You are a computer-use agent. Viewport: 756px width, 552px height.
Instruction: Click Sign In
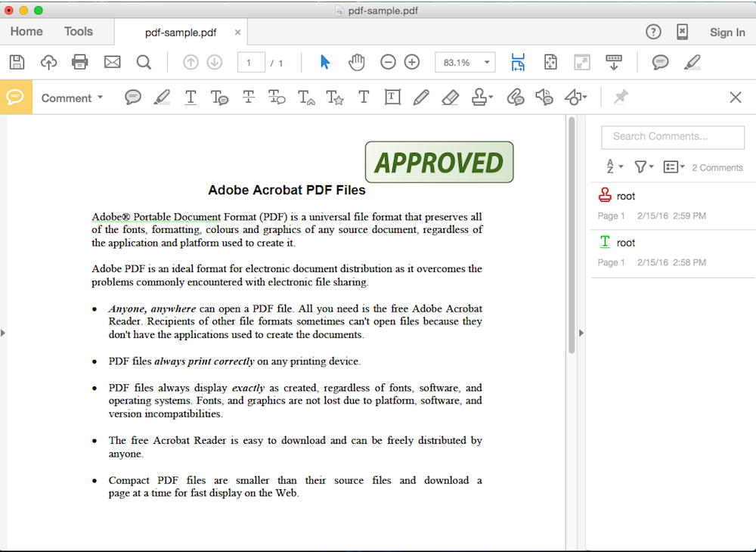pyautogui.click(x=727, y=33)
